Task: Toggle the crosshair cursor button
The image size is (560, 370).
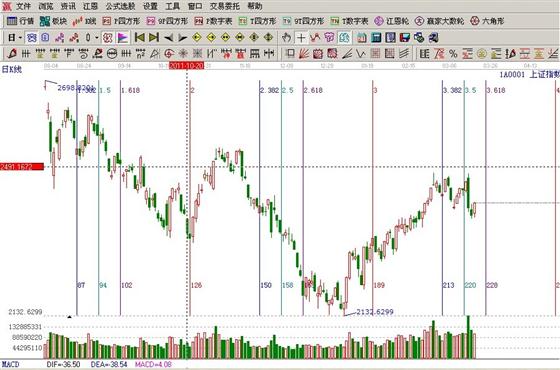Action: pyautogui.click(x=301, y=38)
